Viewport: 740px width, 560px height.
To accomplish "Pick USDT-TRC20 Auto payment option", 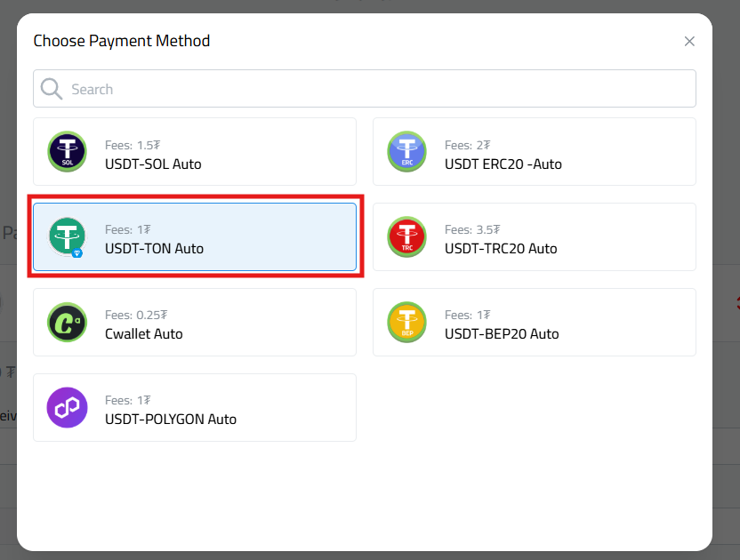I will pyautogui.click(x=535, y=236).
